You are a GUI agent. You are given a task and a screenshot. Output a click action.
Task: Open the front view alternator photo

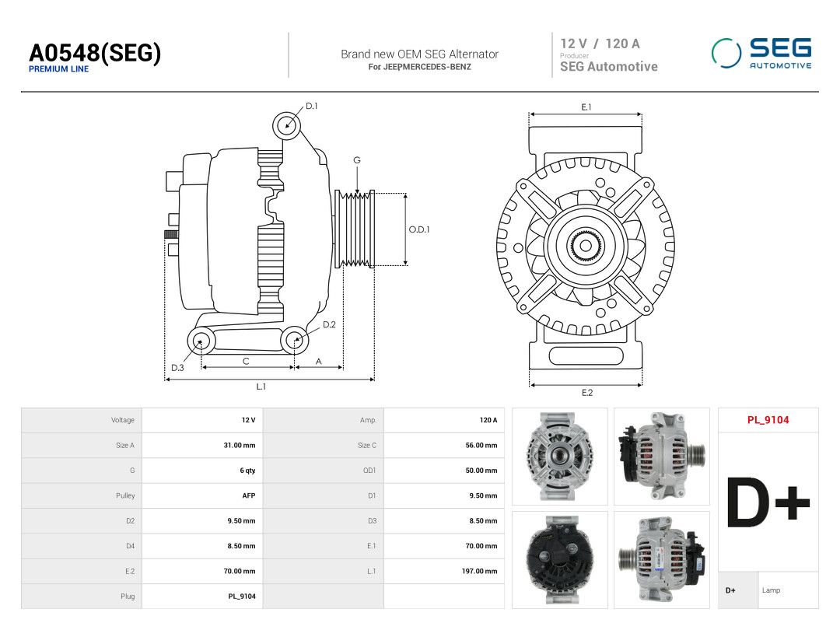tap(560, 457)
